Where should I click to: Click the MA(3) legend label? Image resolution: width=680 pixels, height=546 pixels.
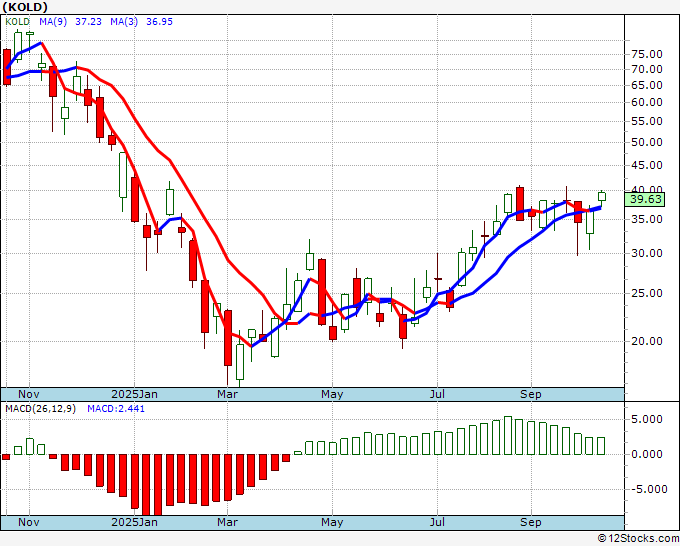pos(124,21)
